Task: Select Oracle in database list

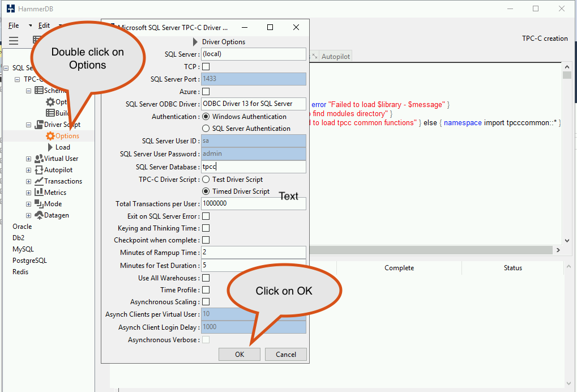Action: pos(22,227)
